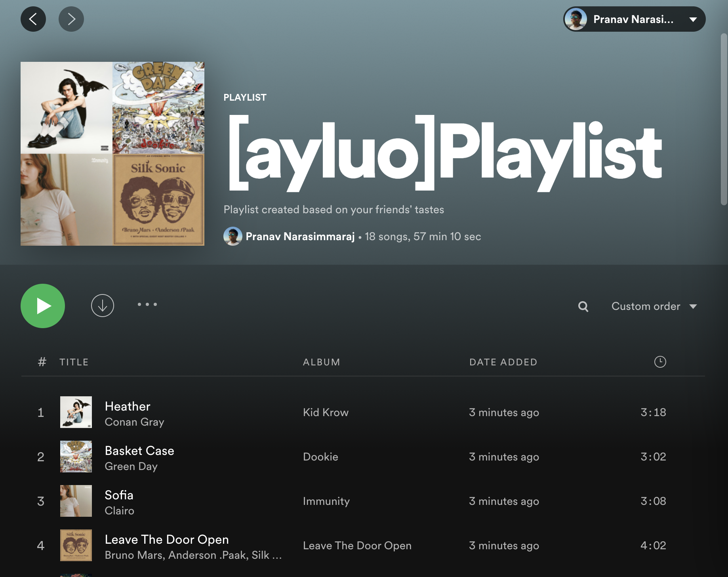Image resolution: width=728 pixels, height=577 pixels.
Task: Sort by the TITLE column header
Action: pyautogui.click(x=74, y=362)
